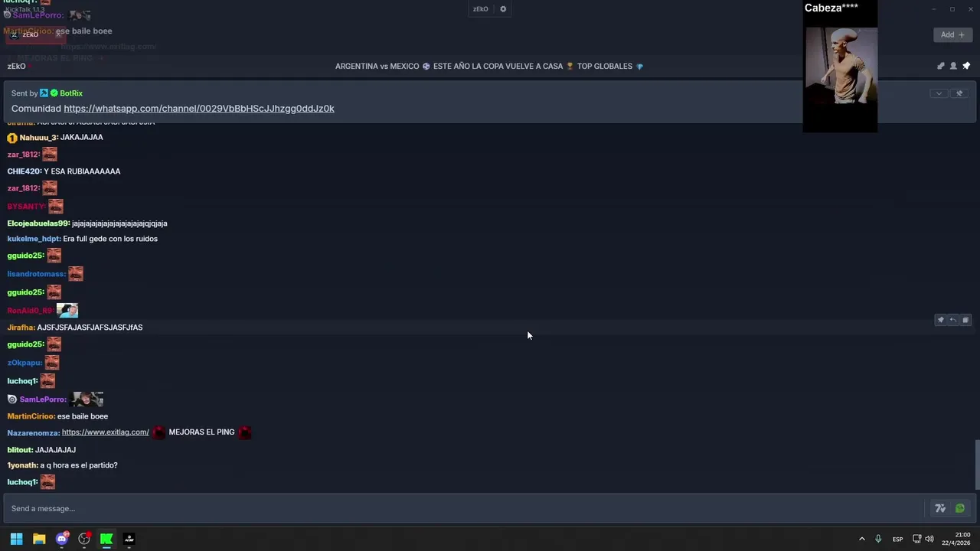Screen dimensions: 980x551
Task: Click the emote posted by lisandrotomass
Action: 76,273
